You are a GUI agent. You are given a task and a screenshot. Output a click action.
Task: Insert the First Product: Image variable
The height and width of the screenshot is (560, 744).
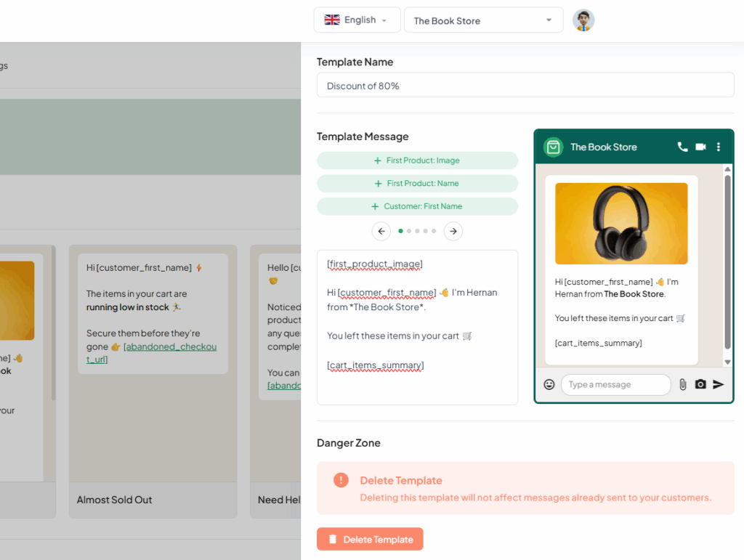tap(417, 161)
